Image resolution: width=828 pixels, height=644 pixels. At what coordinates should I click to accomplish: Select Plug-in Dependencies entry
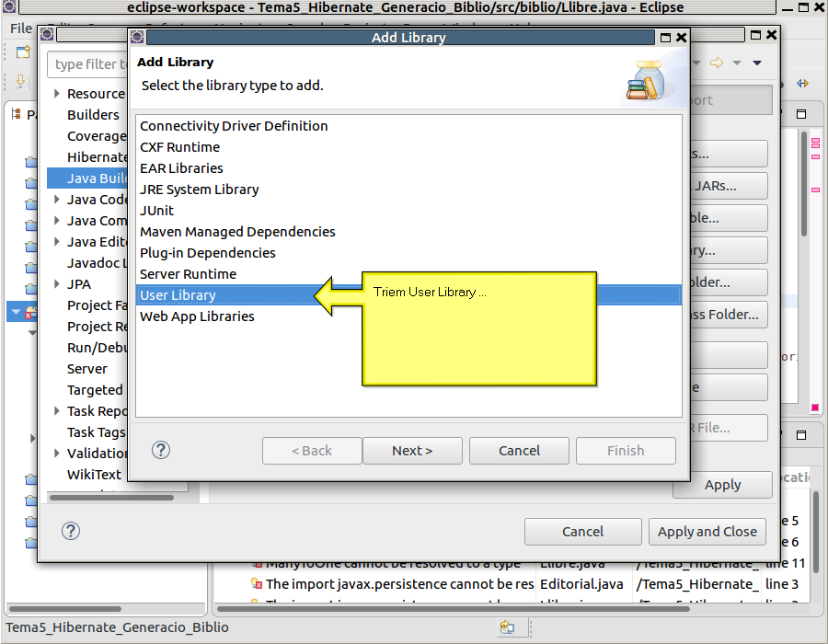click(x=408, y=253)
